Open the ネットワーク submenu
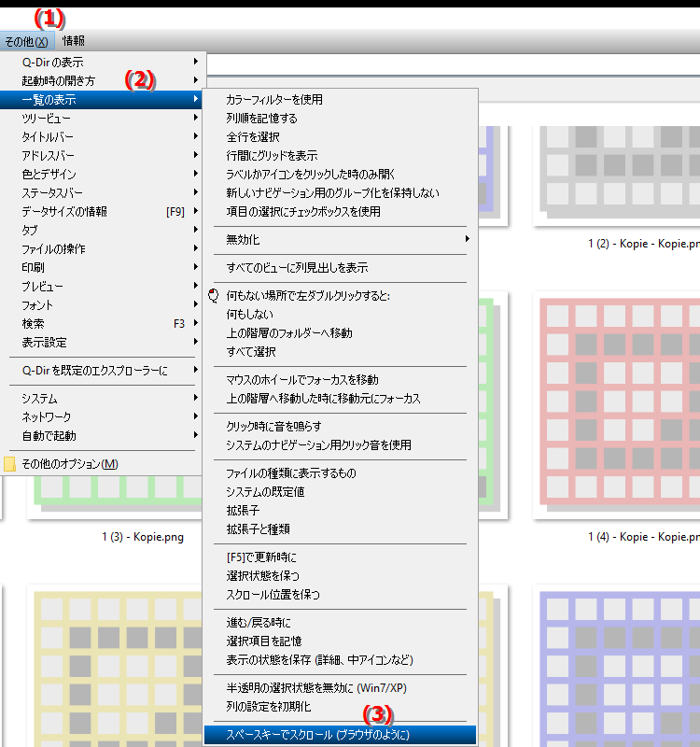 [x=103, y=416]
